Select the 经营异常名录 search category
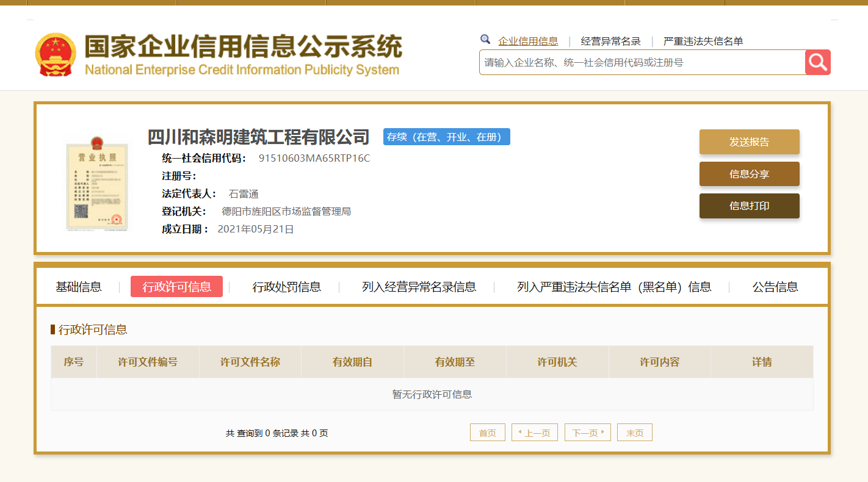The width and height of the screenshot is (868, 482). coord(611,41)
